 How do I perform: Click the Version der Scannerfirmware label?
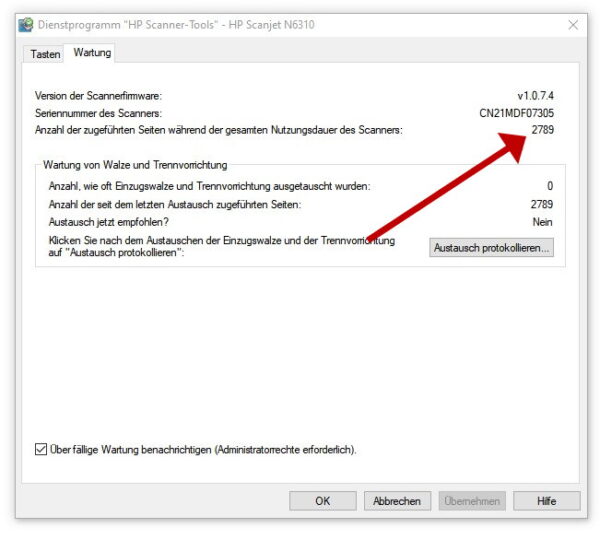point(98,96)
